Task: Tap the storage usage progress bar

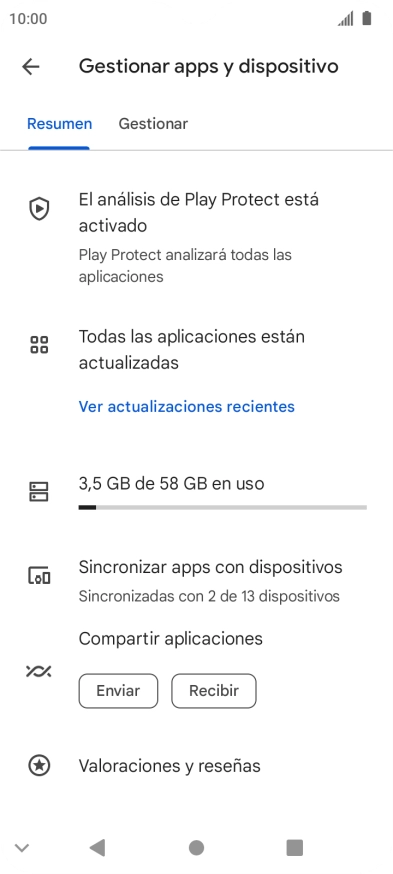Action: (222, 507)
